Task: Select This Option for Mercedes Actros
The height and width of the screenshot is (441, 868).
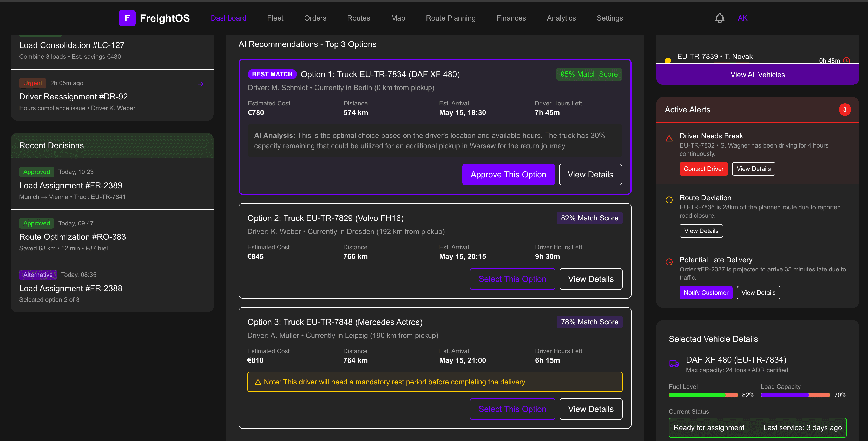Action: pyautogui.click(x=512, y=409)
